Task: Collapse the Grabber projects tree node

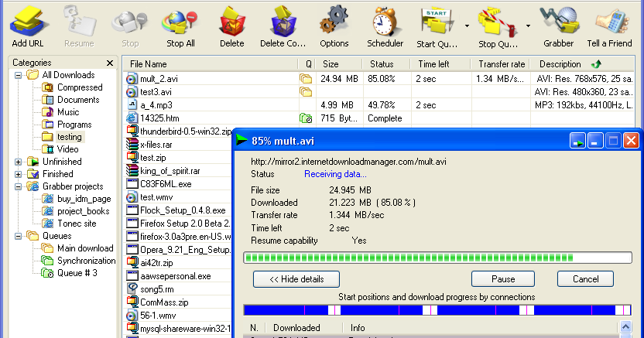Action: click(18, 186)
